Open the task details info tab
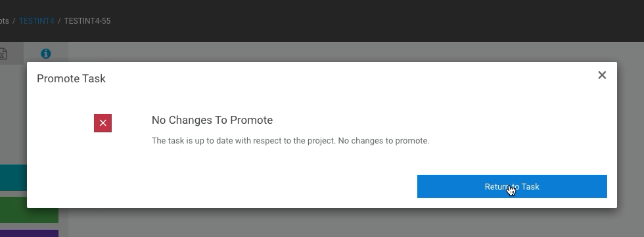Image resolution: width=644 pixels, height=237 pixels. (x=45, y=53)
